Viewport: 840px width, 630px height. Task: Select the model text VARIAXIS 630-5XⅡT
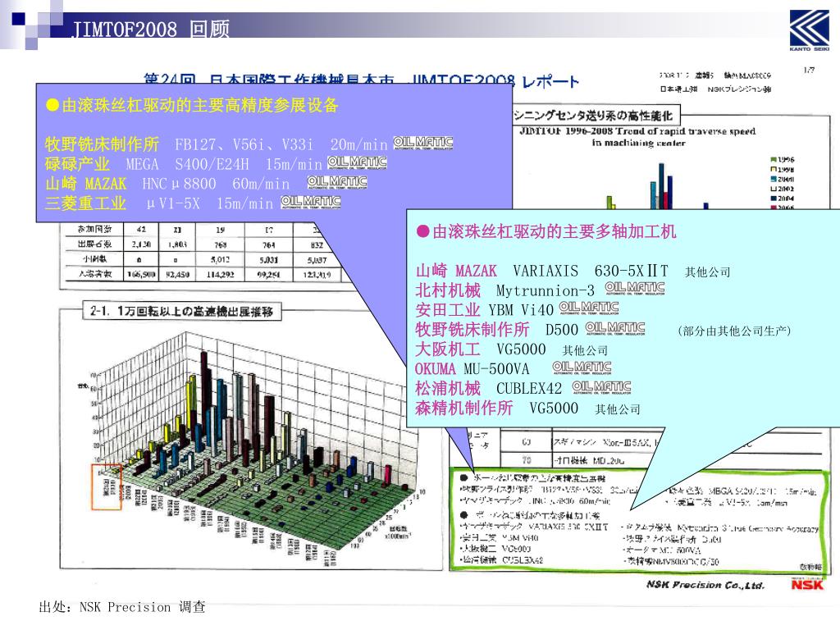591,271
